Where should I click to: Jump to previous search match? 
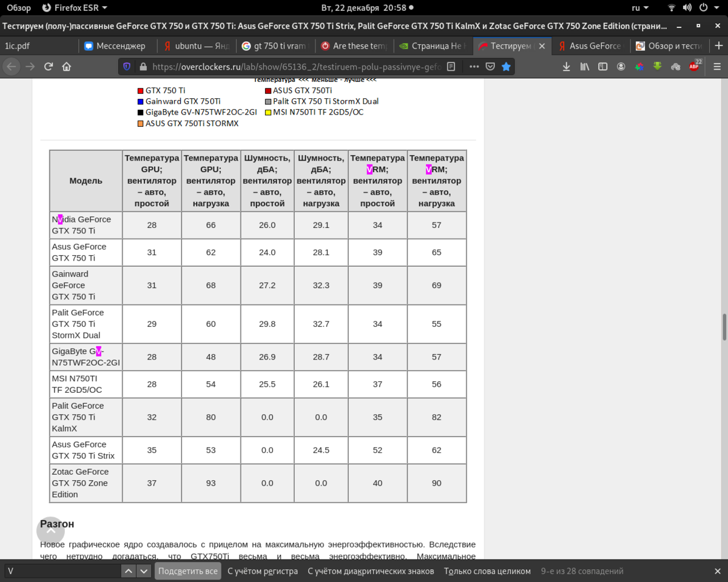(129, 571)
